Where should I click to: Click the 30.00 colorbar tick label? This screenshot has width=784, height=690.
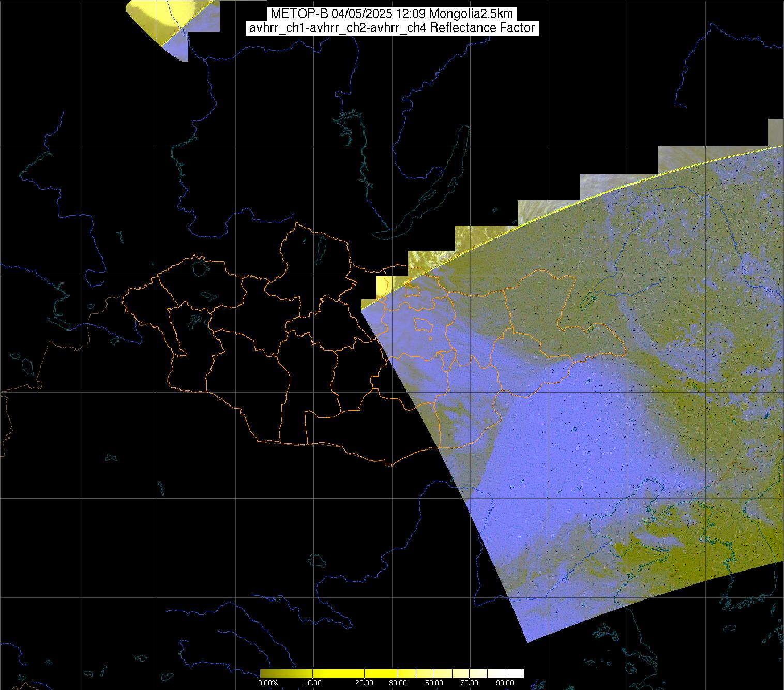[x=397, y=683]
